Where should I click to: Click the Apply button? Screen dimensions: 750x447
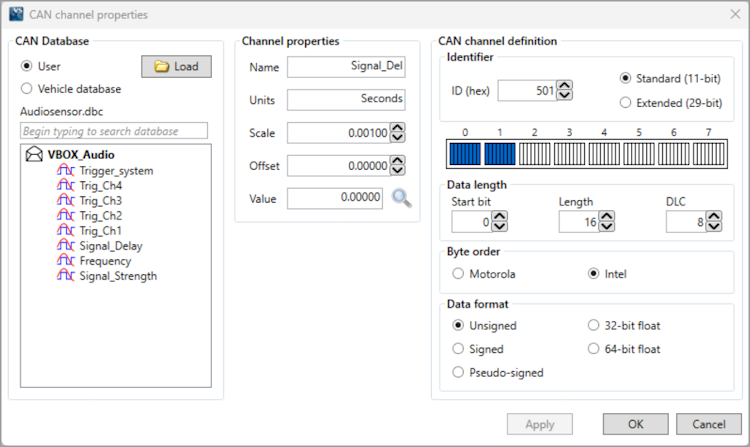point(540,424)
